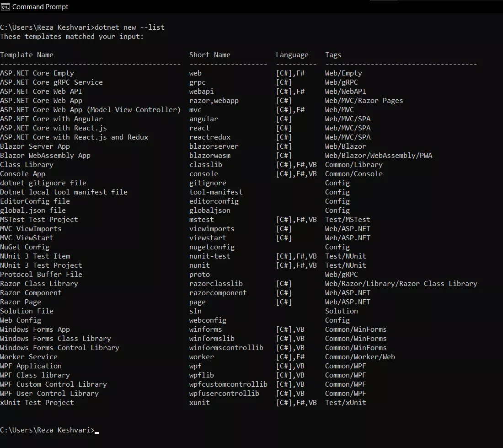Click the 'react' short name
The image size is (503, 448).
199,128
